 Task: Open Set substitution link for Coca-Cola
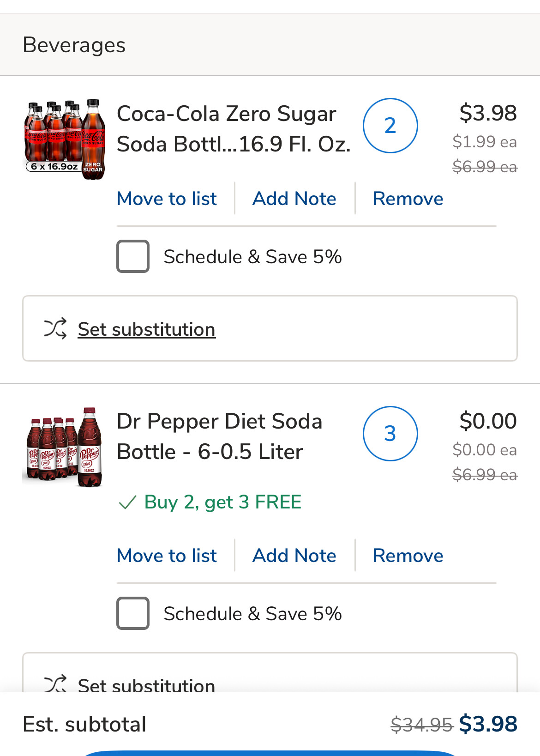[x=146, y=329]
